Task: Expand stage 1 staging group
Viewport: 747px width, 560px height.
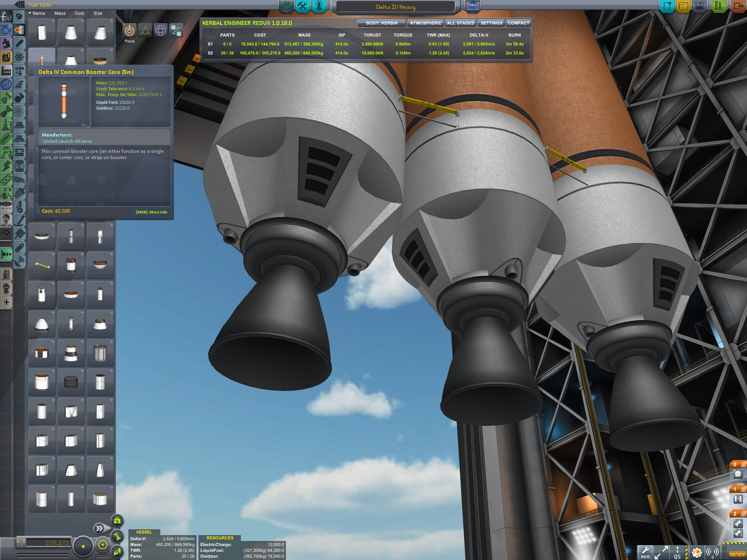Action: coord(738,489)
